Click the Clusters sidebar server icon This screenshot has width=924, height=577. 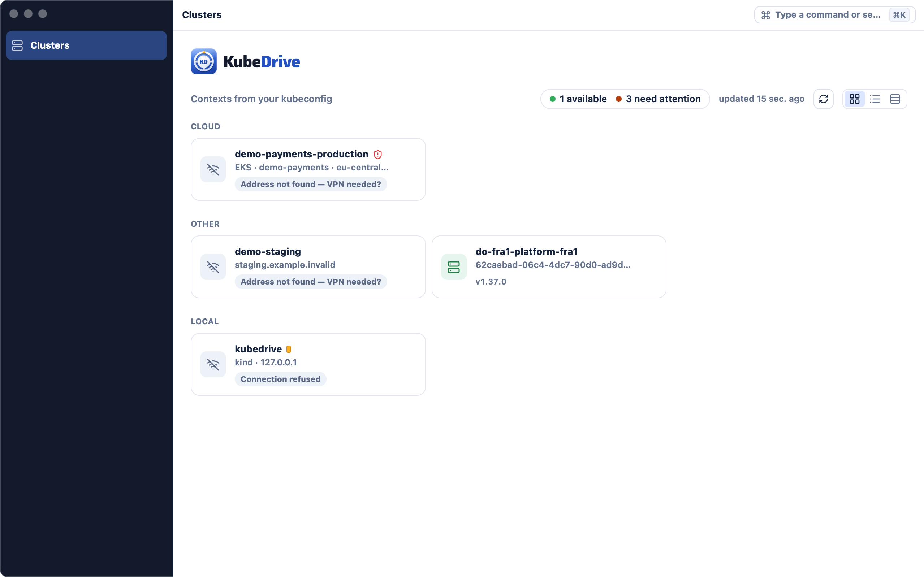pyautogui.click(x=18, y=45)
